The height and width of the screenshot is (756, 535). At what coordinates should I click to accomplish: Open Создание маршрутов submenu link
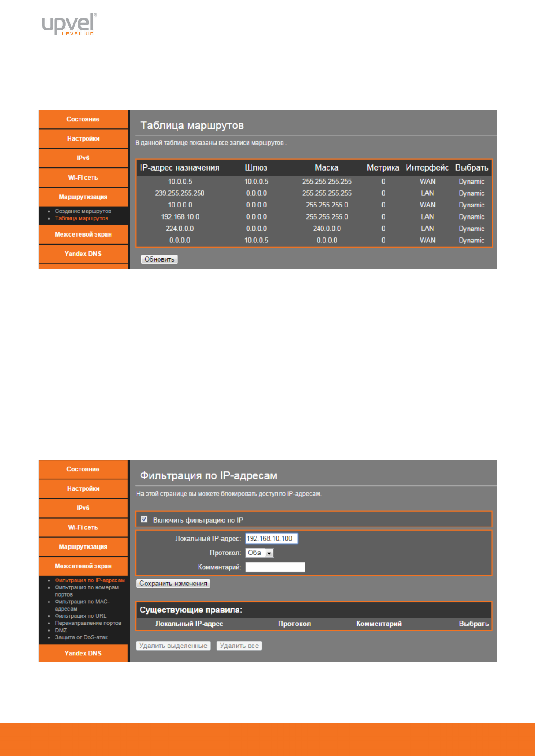click(x=83, y=211)
